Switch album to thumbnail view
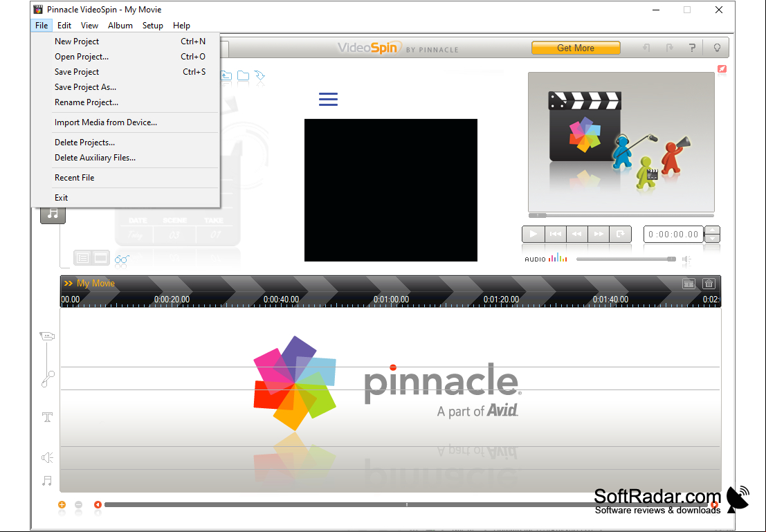 coord(100,258)
